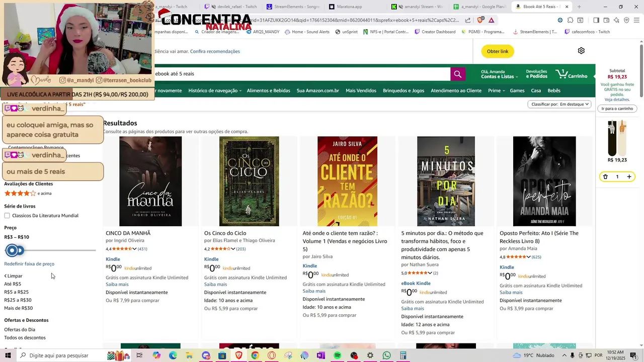Open Spotify from the taskbar
This screenshot has height=362, width=644.
click(337, 355)
